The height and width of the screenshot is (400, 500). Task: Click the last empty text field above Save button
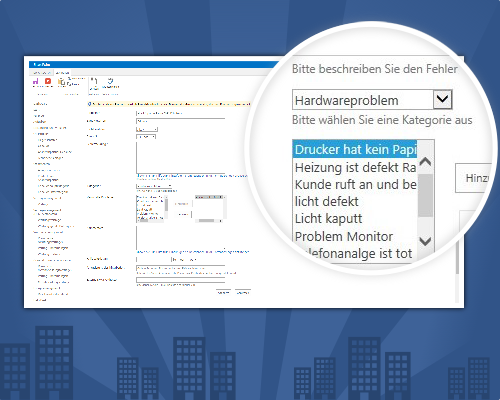click(181, 280)
